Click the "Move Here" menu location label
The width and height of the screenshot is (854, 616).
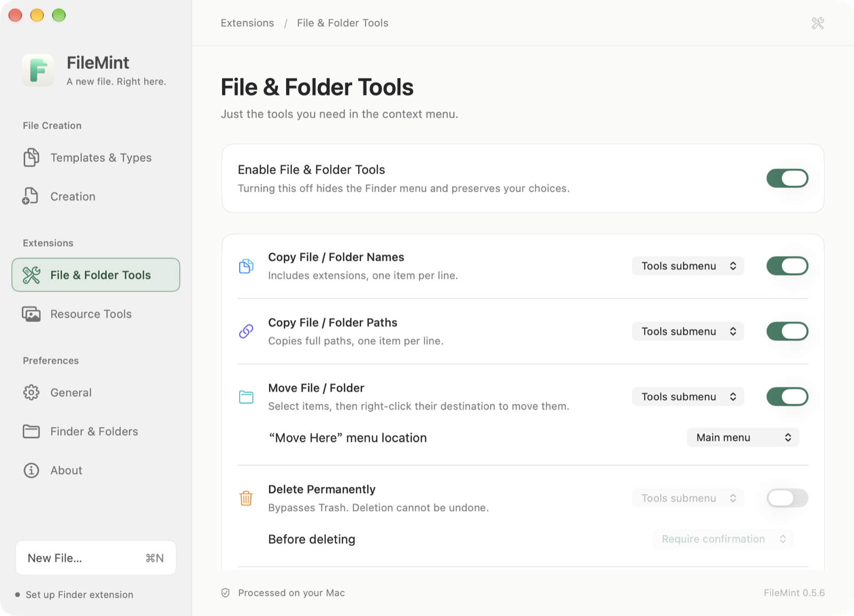coord(347,438)
